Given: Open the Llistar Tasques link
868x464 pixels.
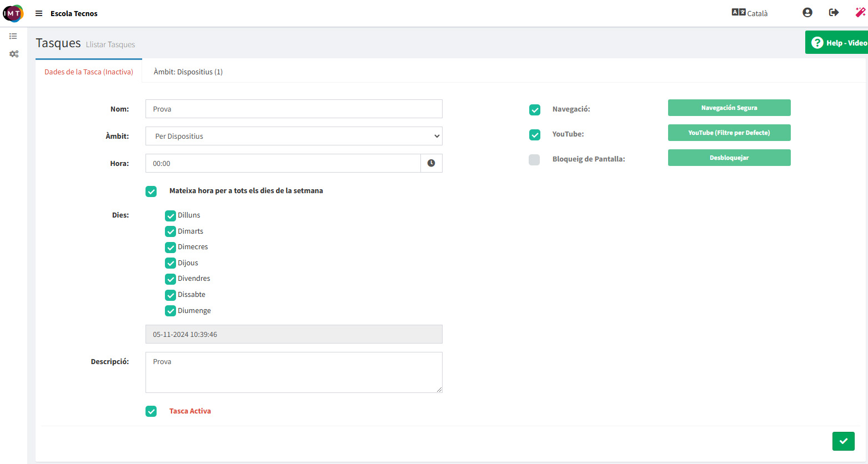Looking at the screenshot, I should click(x=111, y=44).
